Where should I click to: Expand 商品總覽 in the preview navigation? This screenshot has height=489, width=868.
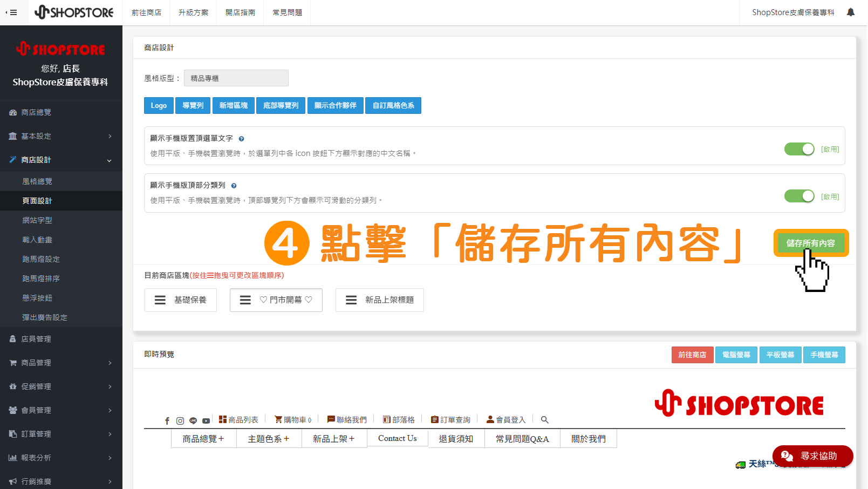click(203, 439)
